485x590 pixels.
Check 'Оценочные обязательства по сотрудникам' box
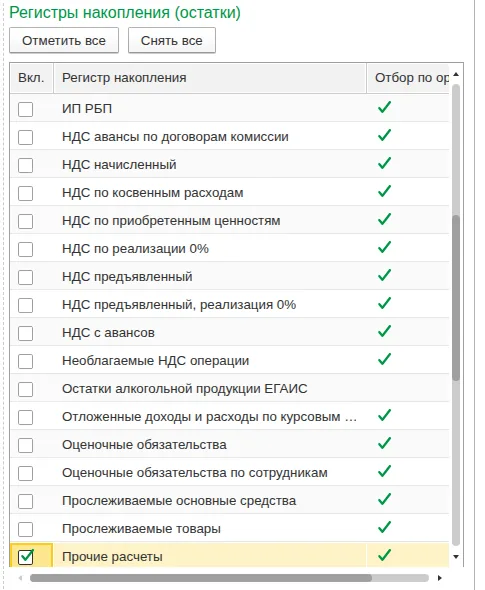pyautogui.click(x=26, y=473)
